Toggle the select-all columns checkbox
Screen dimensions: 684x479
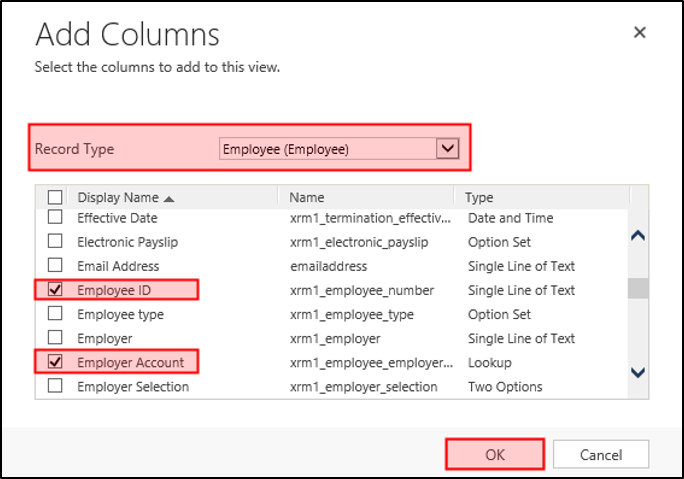point(55,197)
